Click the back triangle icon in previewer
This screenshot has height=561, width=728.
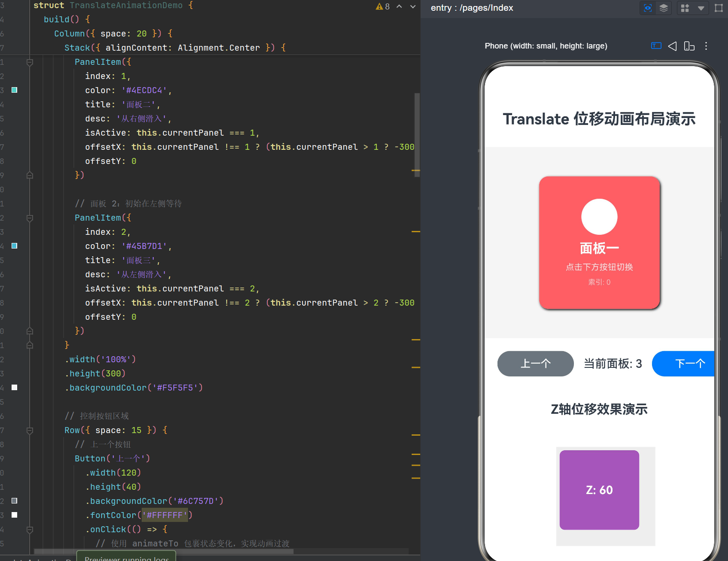(673, 46)
